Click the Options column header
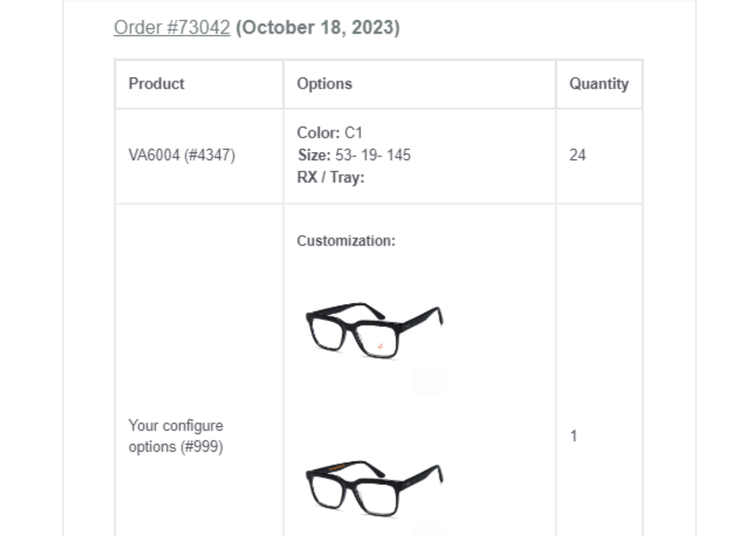756x536 pixels. tap(324, 84)
